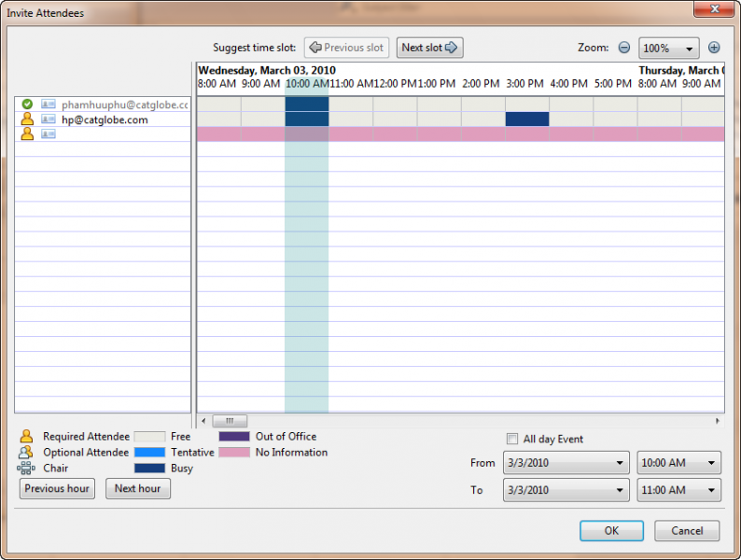741x560 pixels.
Task: Open the zoom percentage dropdown
Action: pos(668,48)
